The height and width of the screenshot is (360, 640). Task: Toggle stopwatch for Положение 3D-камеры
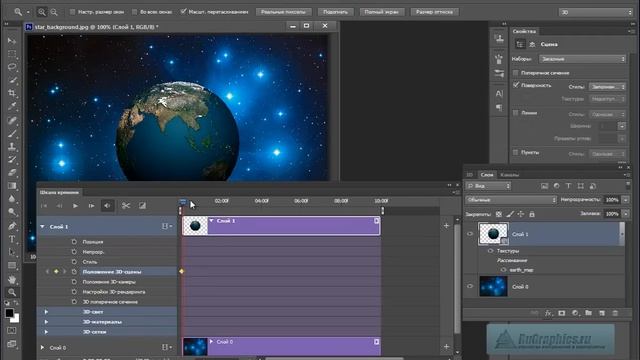click(x=74, y=282)
